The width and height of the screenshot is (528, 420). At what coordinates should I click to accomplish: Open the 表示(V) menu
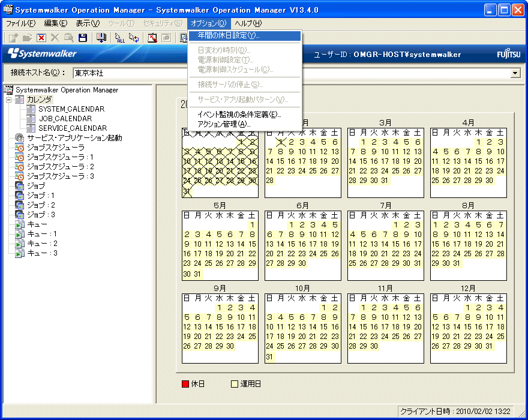pos(88,23)
